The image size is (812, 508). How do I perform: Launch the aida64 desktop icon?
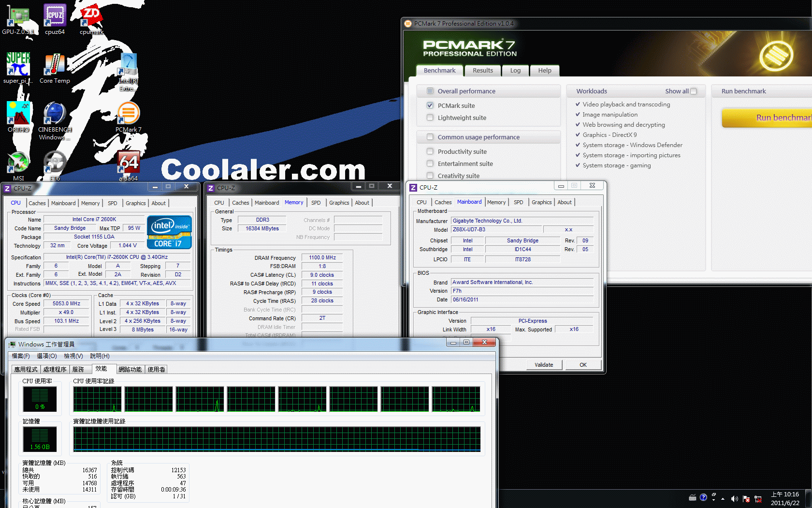(129, 166)
